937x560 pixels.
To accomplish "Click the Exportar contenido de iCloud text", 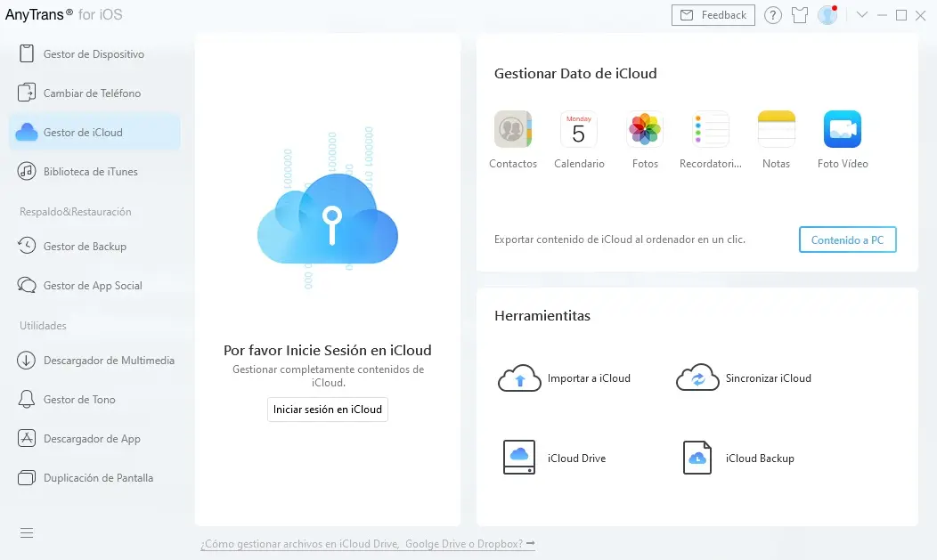I will (620, 239).
